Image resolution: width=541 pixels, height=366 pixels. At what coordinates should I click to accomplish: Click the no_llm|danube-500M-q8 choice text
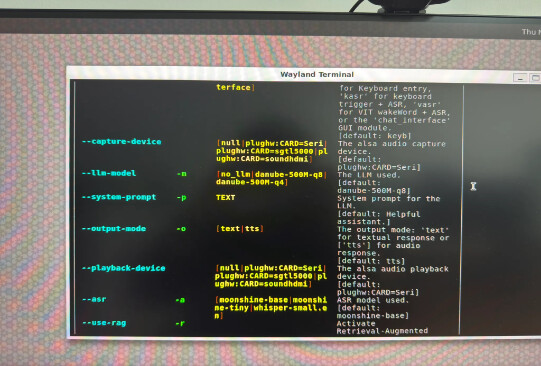point(272,175)
